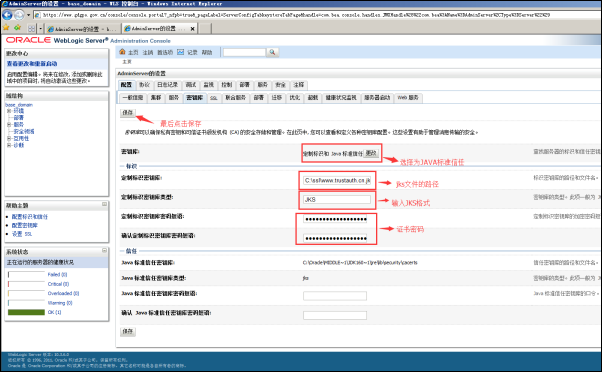Screen dimensions: 602x372
Task: Click the Add to Favorites star-plus icon
Action: pyautogui.click(x=18, y=28)
